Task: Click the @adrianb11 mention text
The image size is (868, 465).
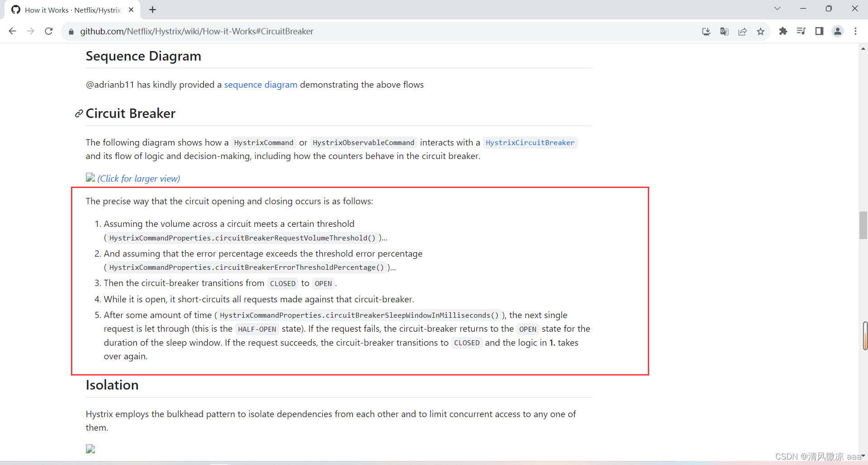Action: [110, 85]
